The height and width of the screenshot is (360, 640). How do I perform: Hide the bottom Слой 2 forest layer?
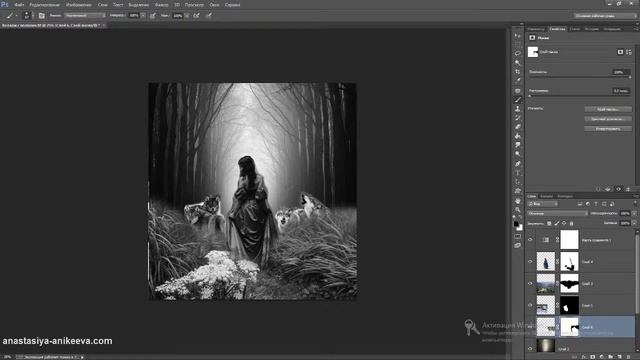530,349
